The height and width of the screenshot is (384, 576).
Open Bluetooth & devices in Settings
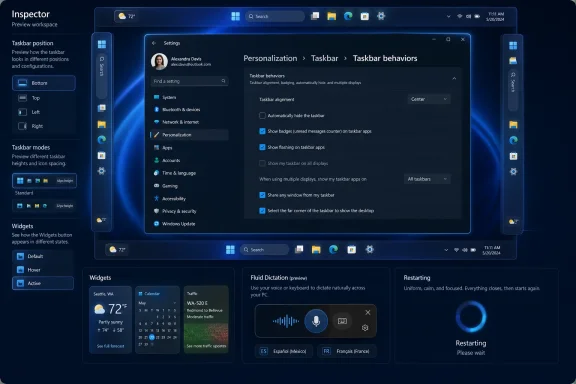point(190,110)
